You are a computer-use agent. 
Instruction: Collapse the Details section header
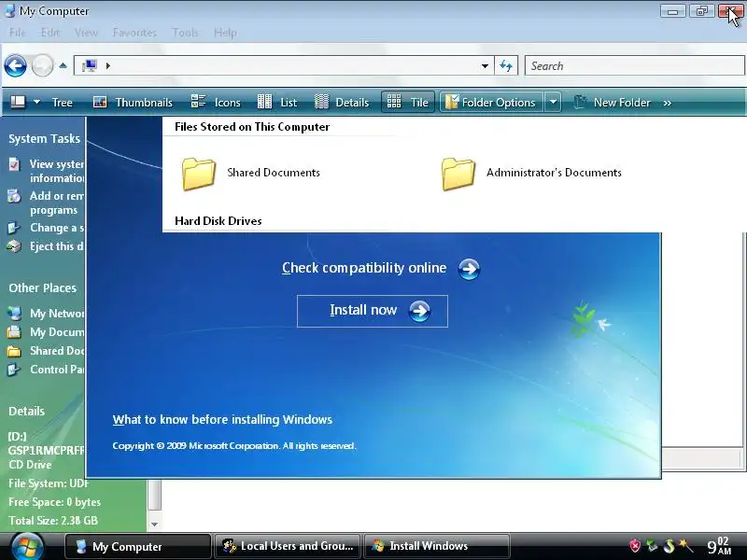click(x=27, y=411)
